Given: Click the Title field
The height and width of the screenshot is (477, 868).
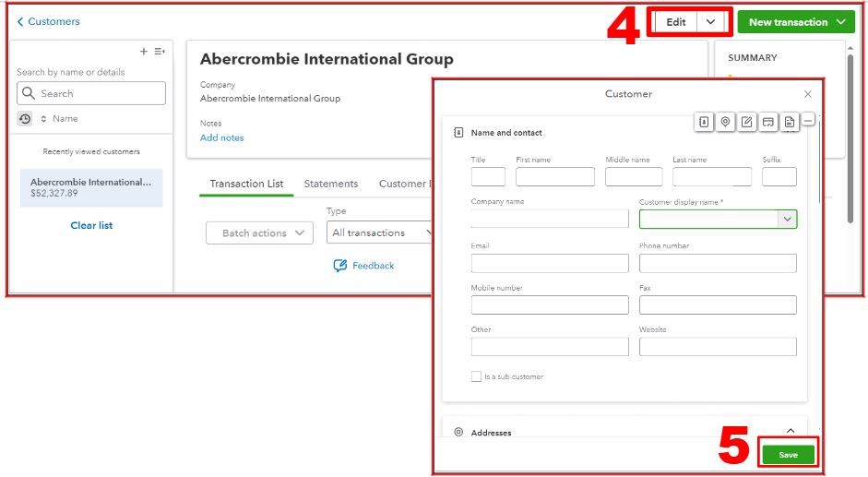Looking at the screenshot, I should [x=488, y=177].
